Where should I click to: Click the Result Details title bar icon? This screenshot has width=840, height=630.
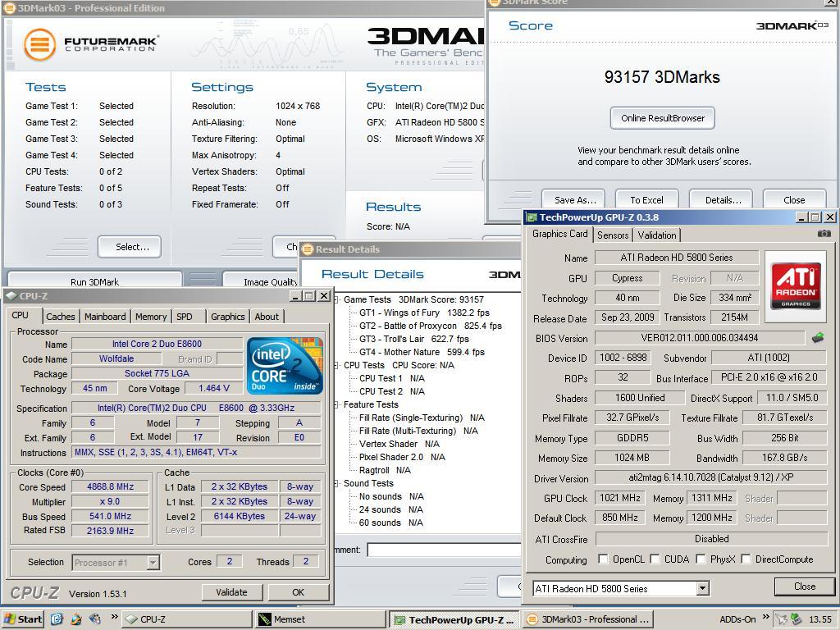click(308, 249)
